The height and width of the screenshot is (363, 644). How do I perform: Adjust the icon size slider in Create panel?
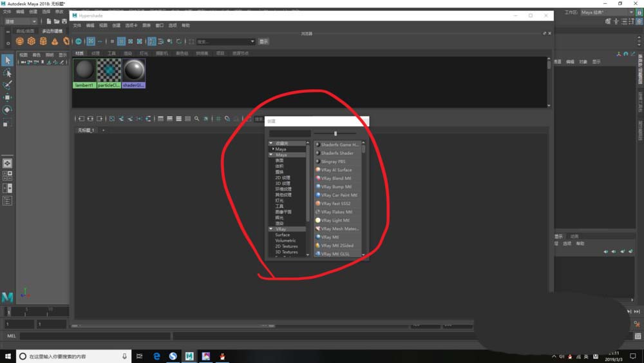pos(335,133)
